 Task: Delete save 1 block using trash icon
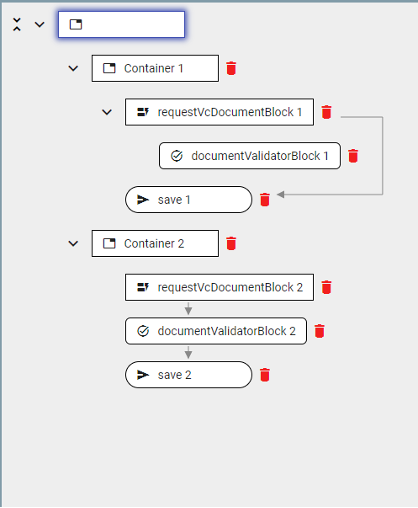265,200
